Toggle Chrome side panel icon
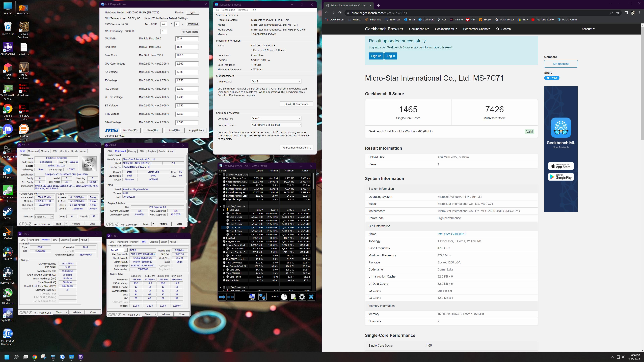 pos(626,13)
